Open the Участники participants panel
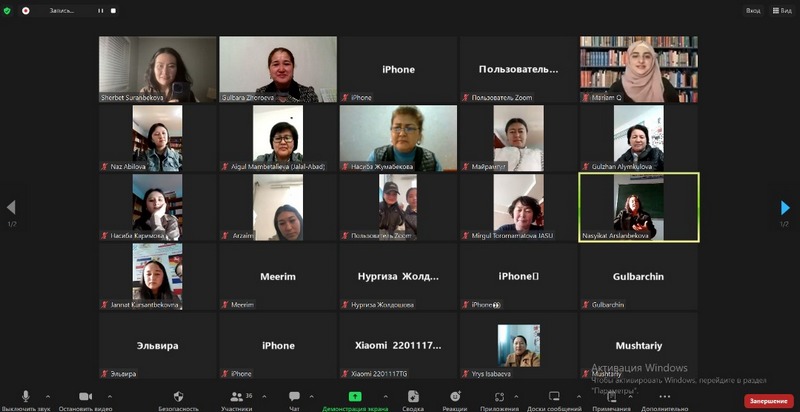 point(236,397)
